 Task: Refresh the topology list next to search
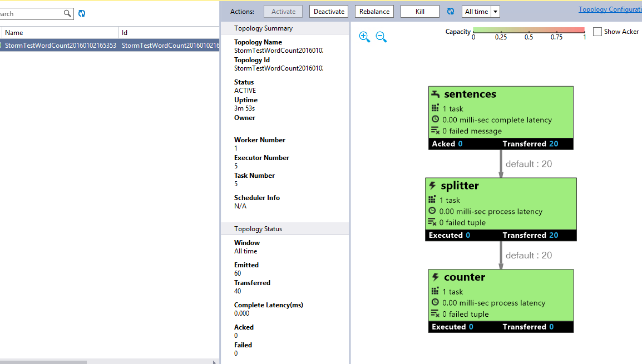[x=82, y=13]
